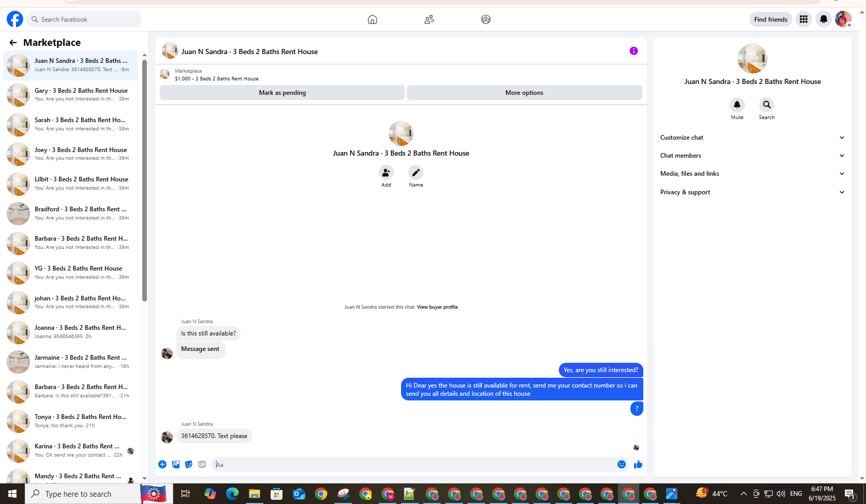This screenshot has height=504, width=866.
Task: Add people to the chat
Action: pos(386,172)
